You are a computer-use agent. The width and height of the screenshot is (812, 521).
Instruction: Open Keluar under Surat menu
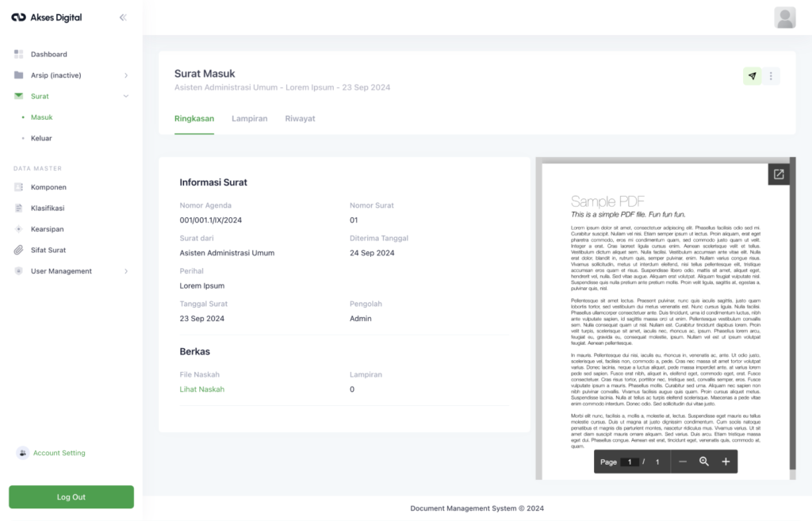(41, 138)
